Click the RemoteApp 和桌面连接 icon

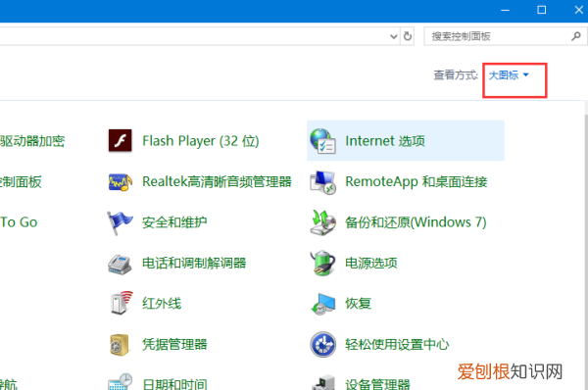point(322,182)
